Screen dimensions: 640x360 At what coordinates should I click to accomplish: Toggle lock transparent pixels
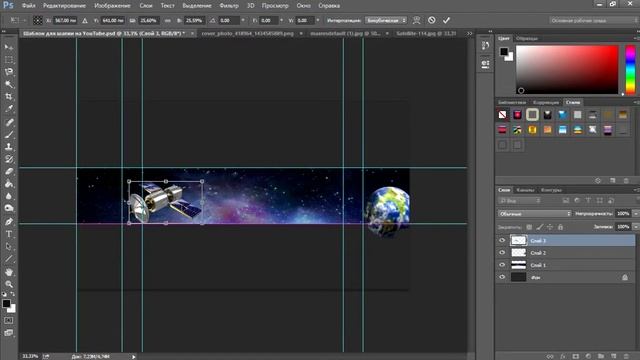pyautogui.click(x=529, y=227)
